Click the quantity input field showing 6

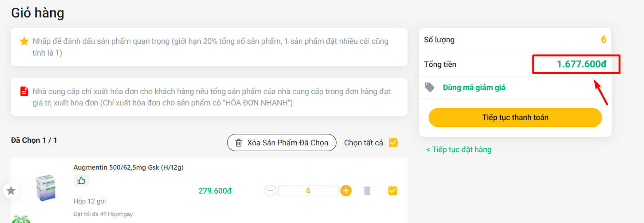[308, 191]
